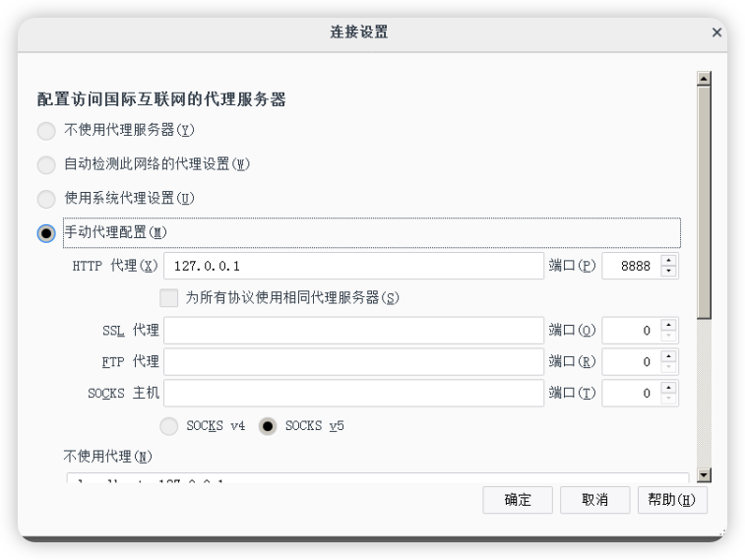
Task: Select 不使用代理服务器 radio button
Action: [46, 131]
